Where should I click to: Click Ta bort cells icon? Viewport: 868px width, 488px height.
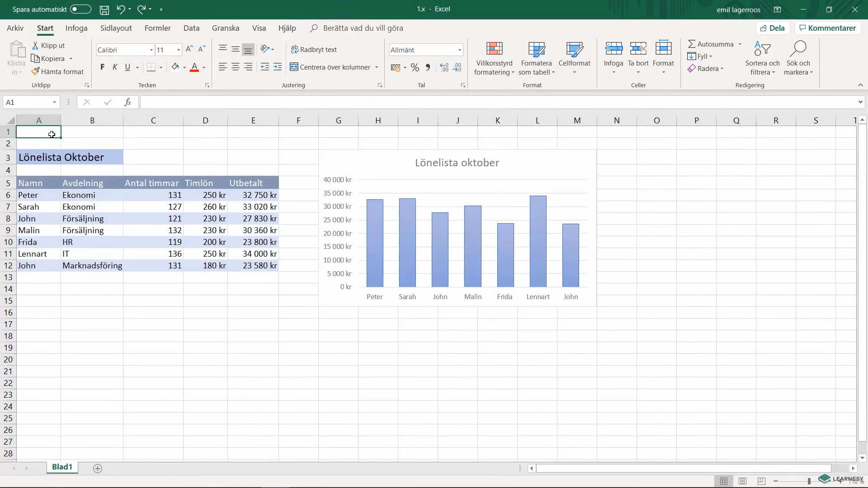[x=638, y=48]
